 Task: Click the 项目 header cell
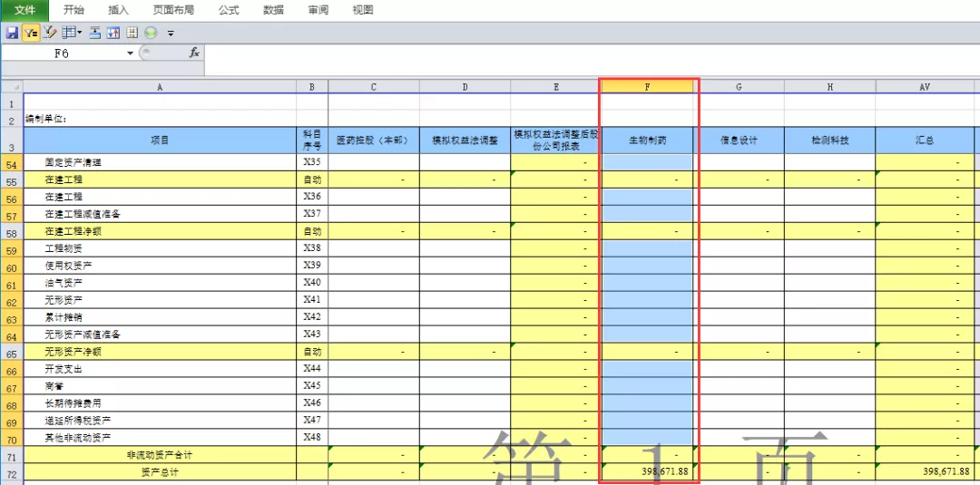point(160,141)
